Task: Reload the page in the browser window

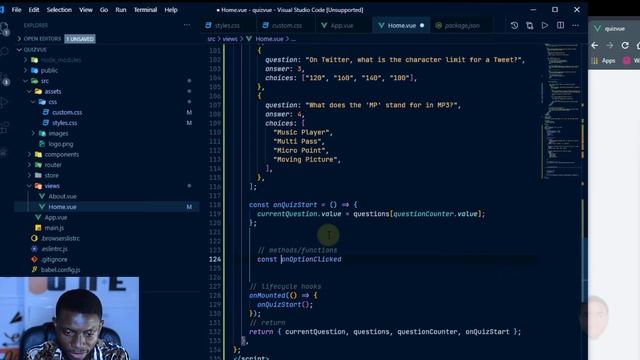Action: [625, 45]
